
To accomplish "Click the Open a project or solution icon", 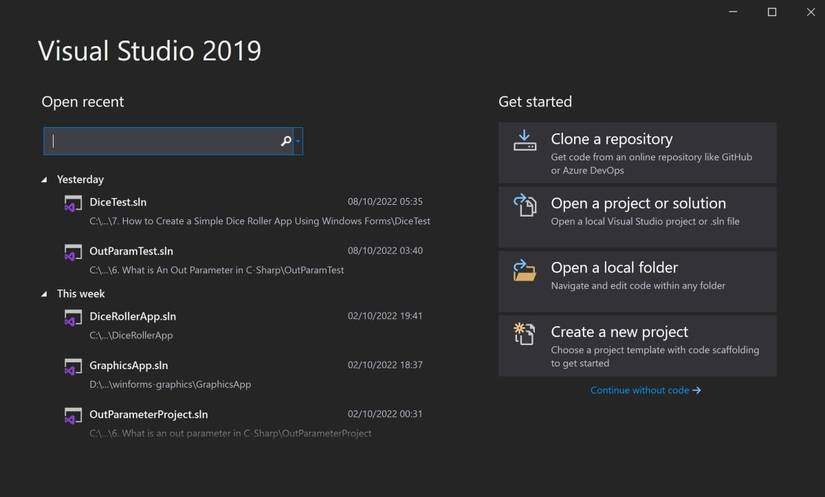I will (x=525, y=205).
